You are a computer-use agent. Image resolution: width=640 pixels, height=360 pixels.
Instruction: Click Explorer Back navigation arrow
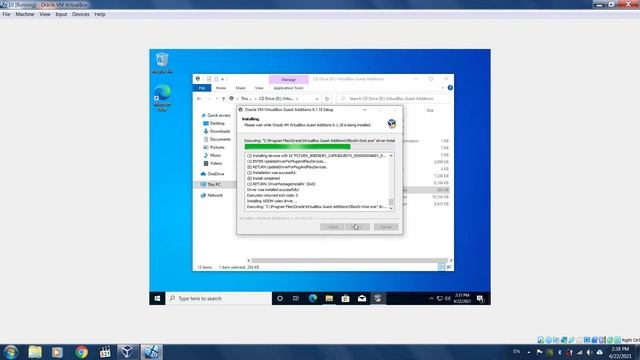[199, 99]
